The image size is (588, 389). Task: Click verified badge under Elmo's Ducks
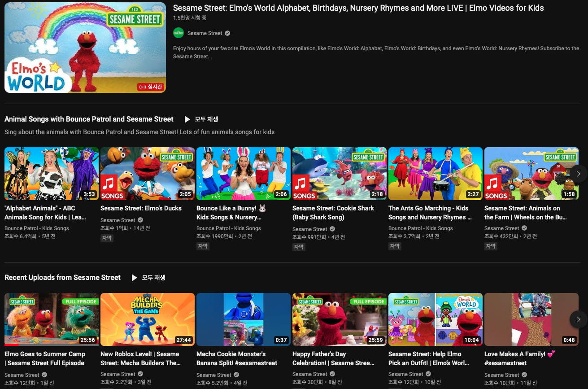click(140, 220)
